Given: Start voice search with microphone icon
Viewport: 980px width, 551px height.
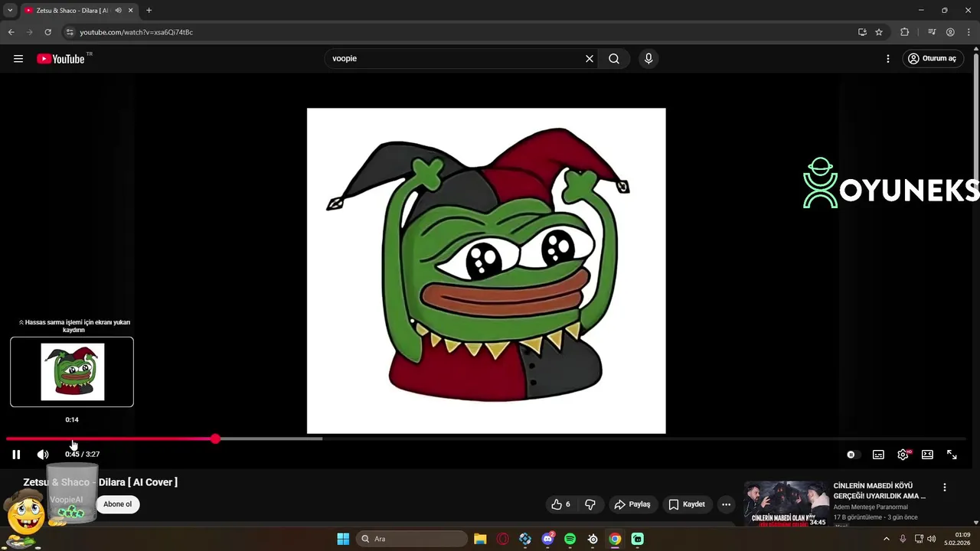Looking at the screenshot, I should click(648, 59).
